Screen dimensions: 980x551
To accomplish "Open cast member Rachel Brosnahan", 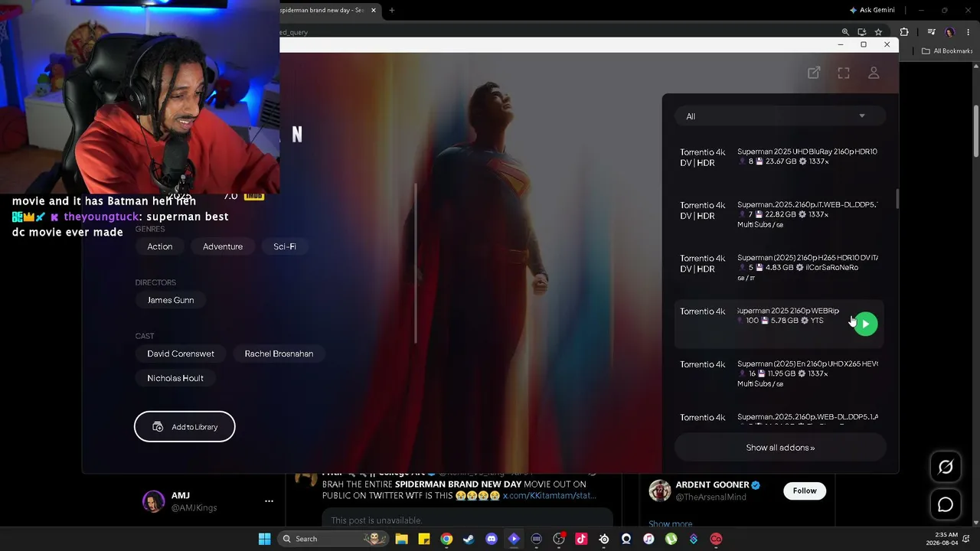I will [279, 354].
